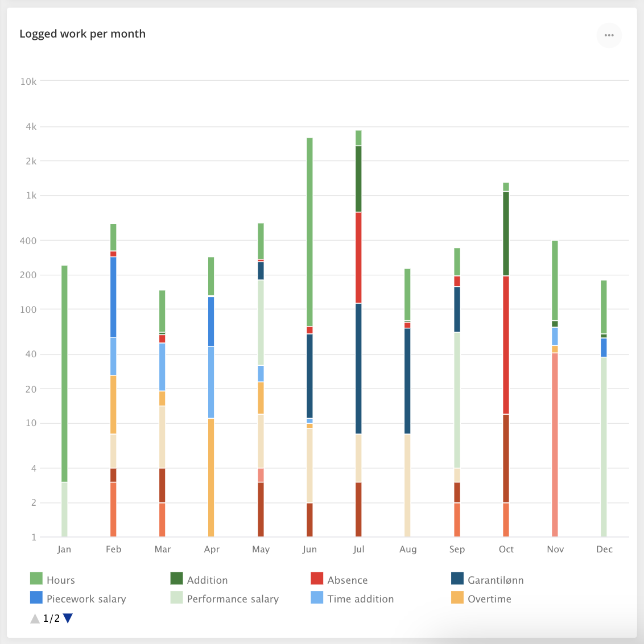Toggle Performance salary legend label

click(232, 599)
